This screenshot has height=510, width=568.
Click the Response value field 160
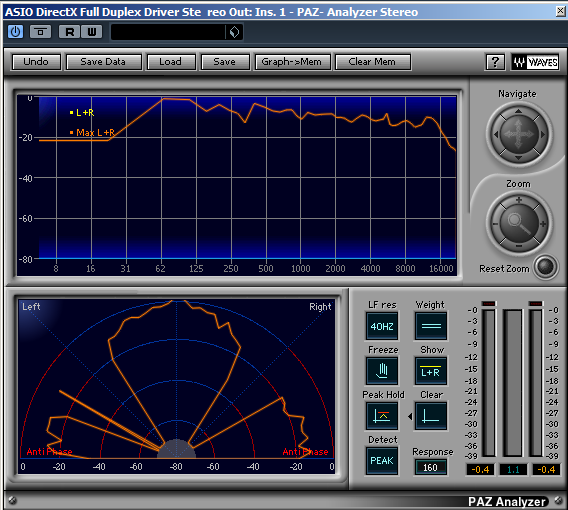430,468
